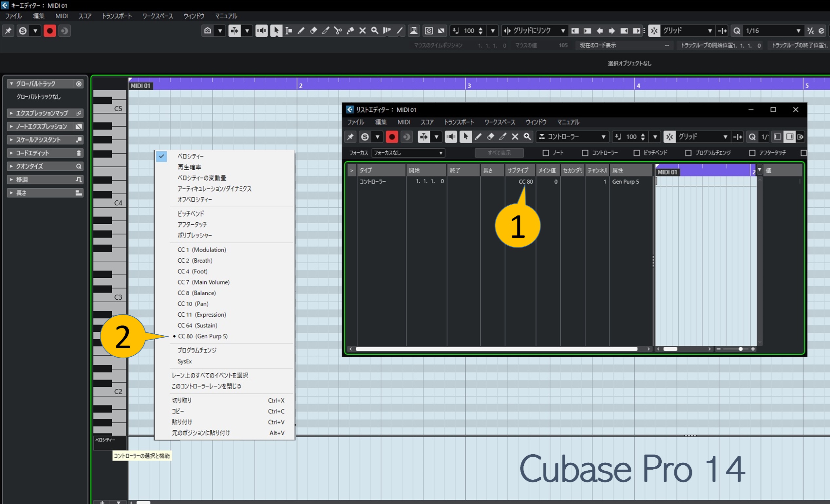Click the Move Left arrow nudge button
The height and width of the screenshot is (504, 830).
click(600, 31)
